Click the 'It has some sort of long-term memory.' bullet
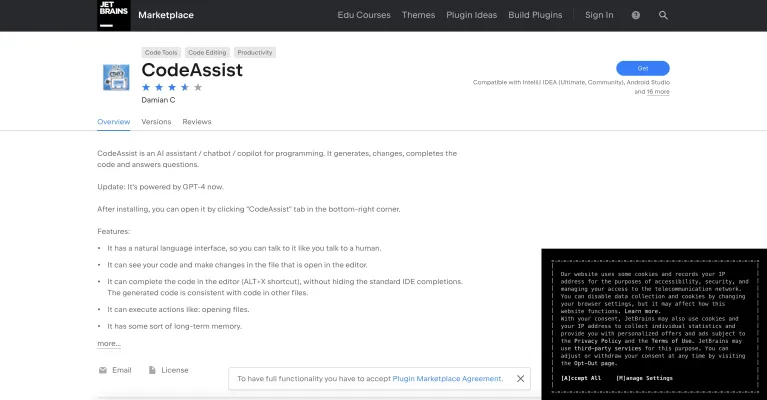The image size is (767, 400). 175,326
